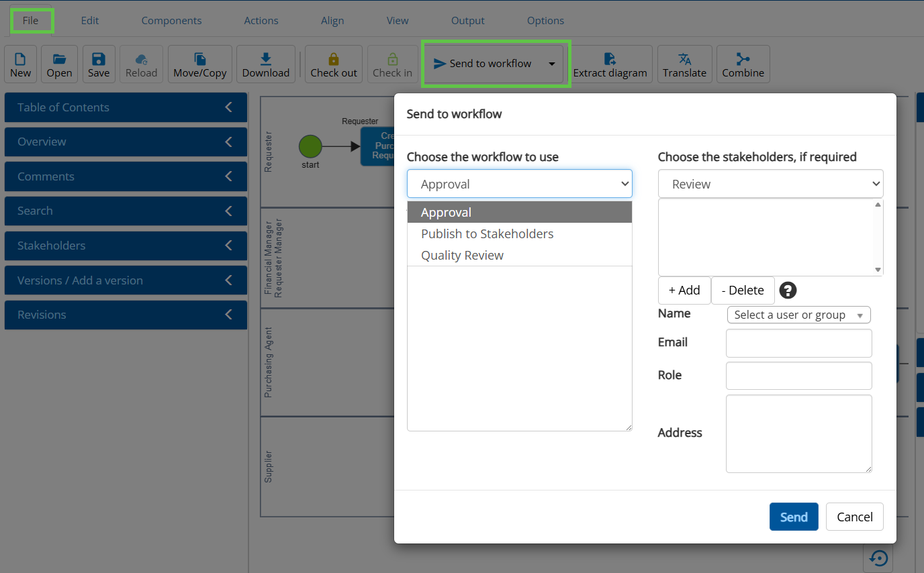Screen dimensions: 924x573
Task: Click the Extract diagram icon
Action: point(610,59)
